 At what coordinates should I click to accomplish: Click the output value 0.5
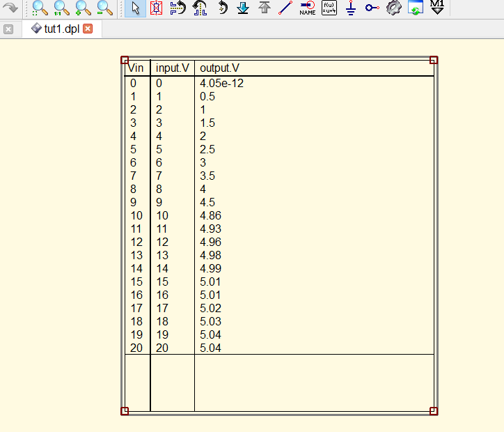tap(207, 96)
